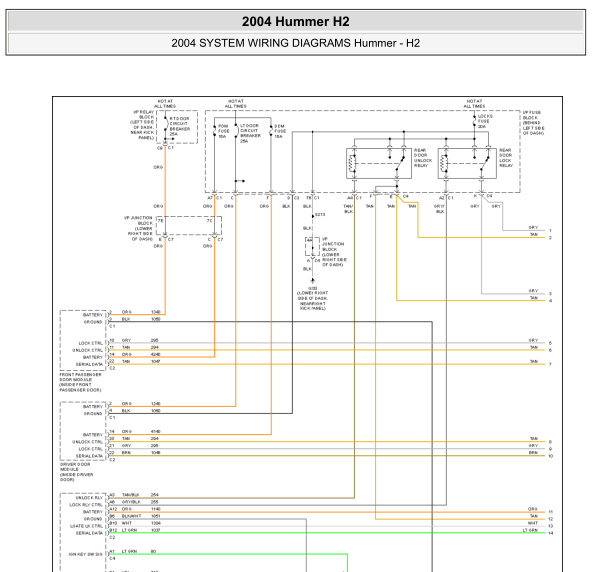
Task: Click the "LOCKS FUSE 20A" label
Action: click(x=485, y=121)
